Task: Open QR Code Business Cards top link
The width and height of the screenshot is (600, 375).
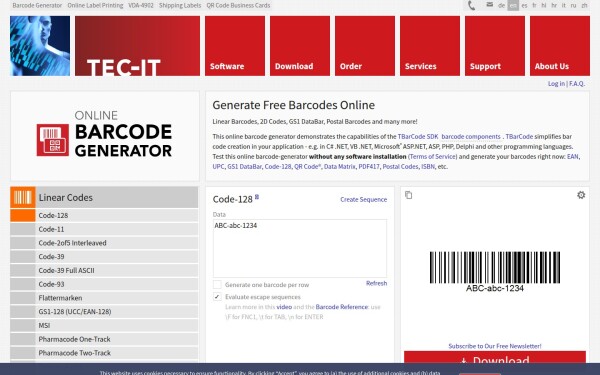Action: point(238,5)
